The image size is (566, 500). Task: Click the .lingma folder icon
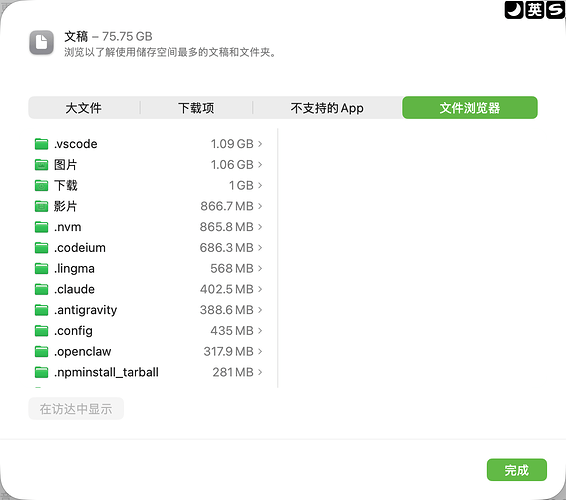click(42, 269)
